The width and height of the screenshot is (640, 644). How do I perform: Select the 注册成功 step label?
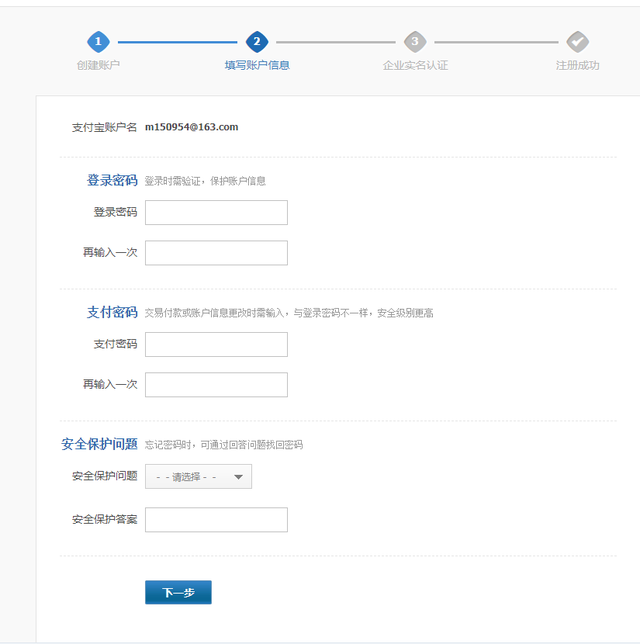(x=577, y=65)
